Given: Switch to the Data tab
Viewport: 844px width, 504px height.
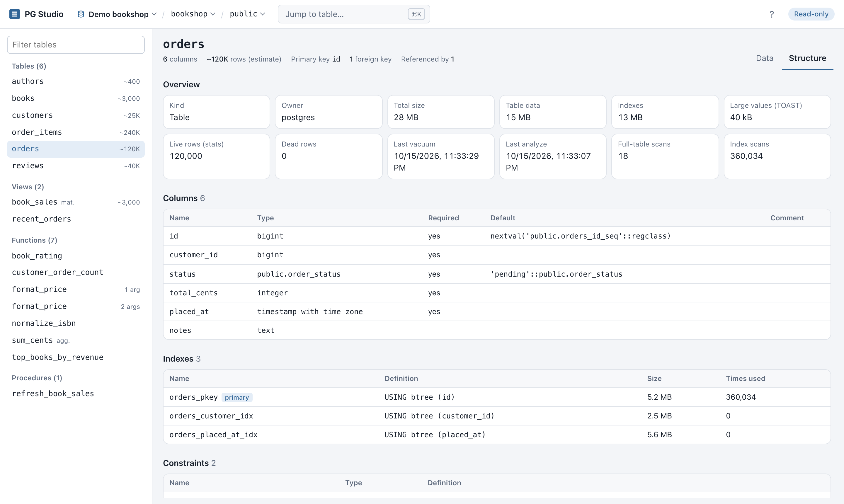Looking at the screenshot, I should [x=764, y=58].
